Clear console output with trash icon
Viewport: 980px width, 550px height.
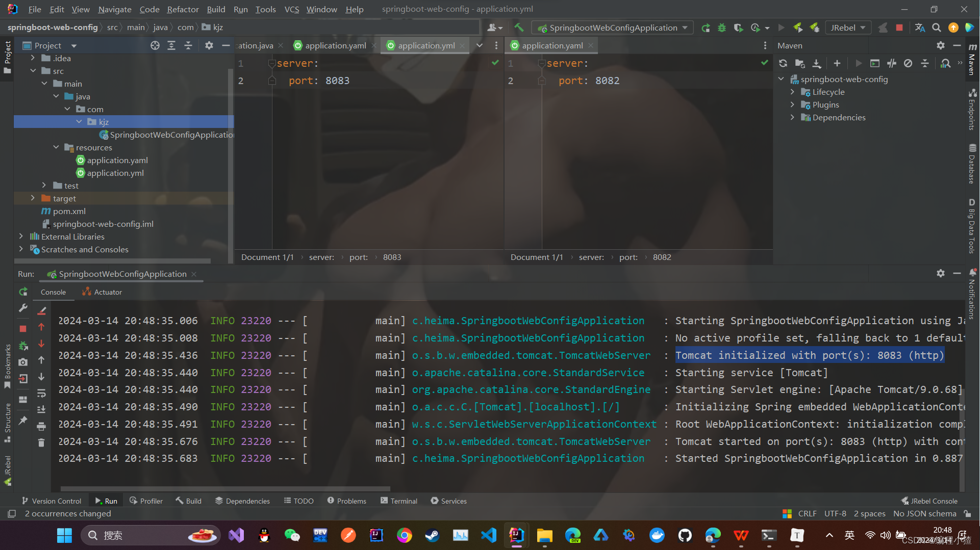tap(41, 442)
